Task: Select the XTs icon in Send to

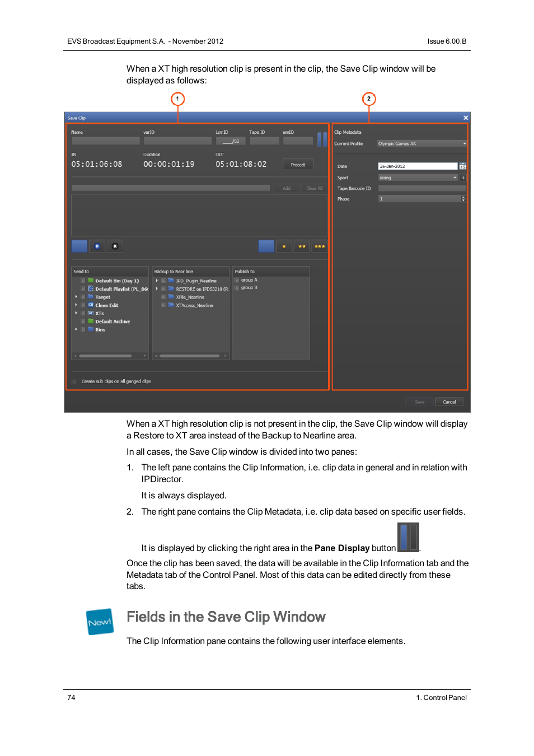Action: point(91,313)
